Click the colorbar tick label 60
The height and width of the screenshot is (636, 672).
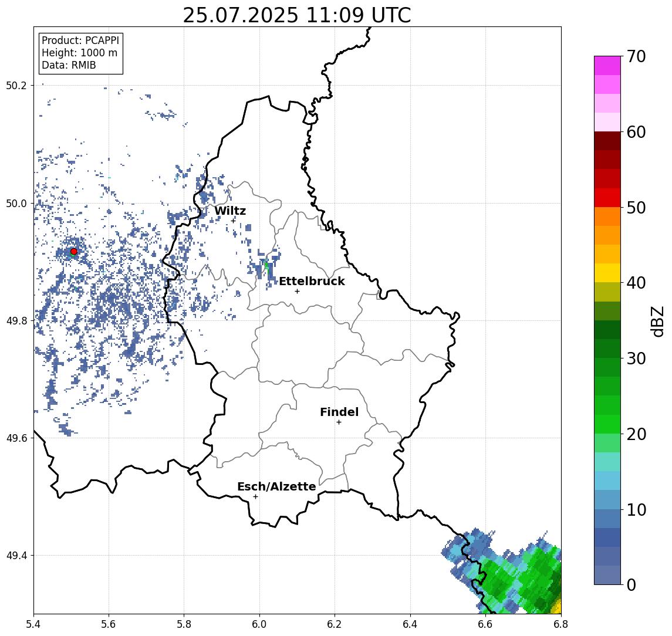(636, 132)
